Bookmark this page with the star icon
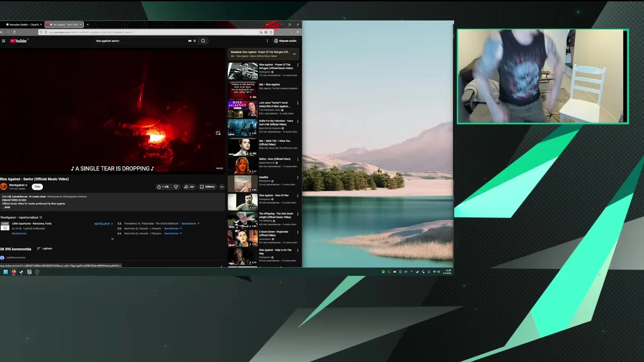Viewport: 644px width, 362px height. pyautogui.click(x=271, y=32)
